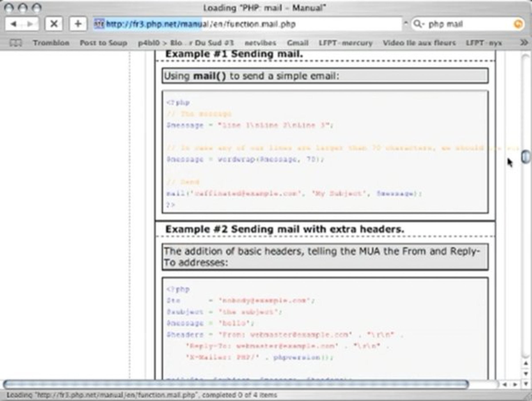Screen dimensions: 532x401
Task: Click the loading status bar message
Action: [142, 395]
